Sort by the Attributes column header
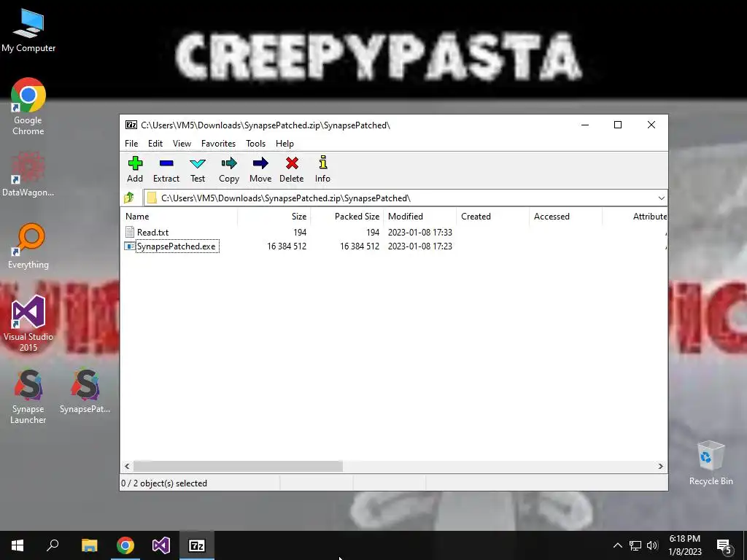Viewport: 747px width, 560px height. coord(635,216)
